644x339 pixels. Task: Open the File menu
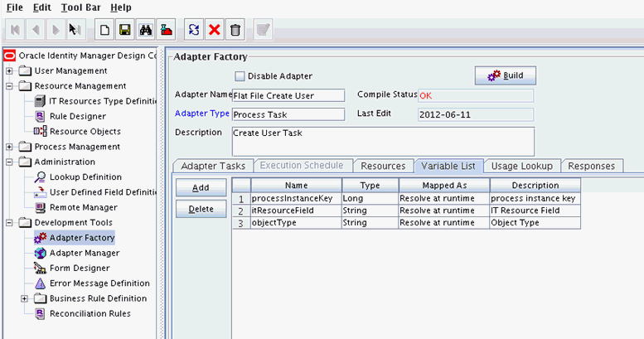[14, 7]
